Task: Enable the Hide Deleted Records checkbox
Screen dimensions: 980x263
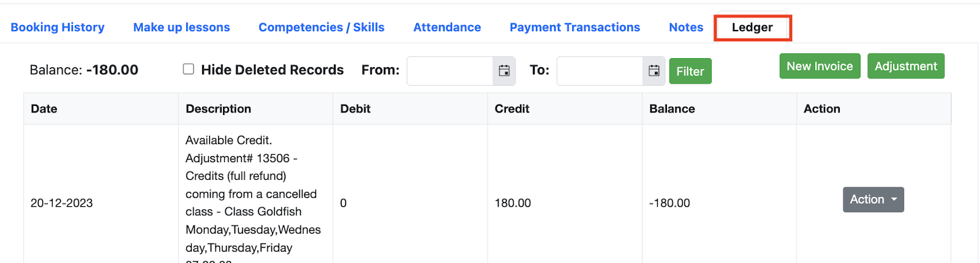Action: pyautogui.click(x=189, y=69)
